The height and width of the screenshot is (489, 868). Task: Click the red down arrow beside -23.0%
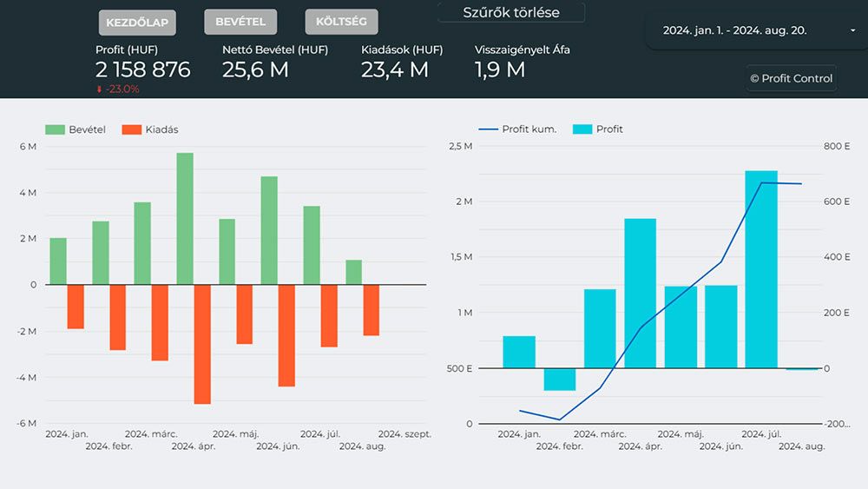click(x=100, y=89)
